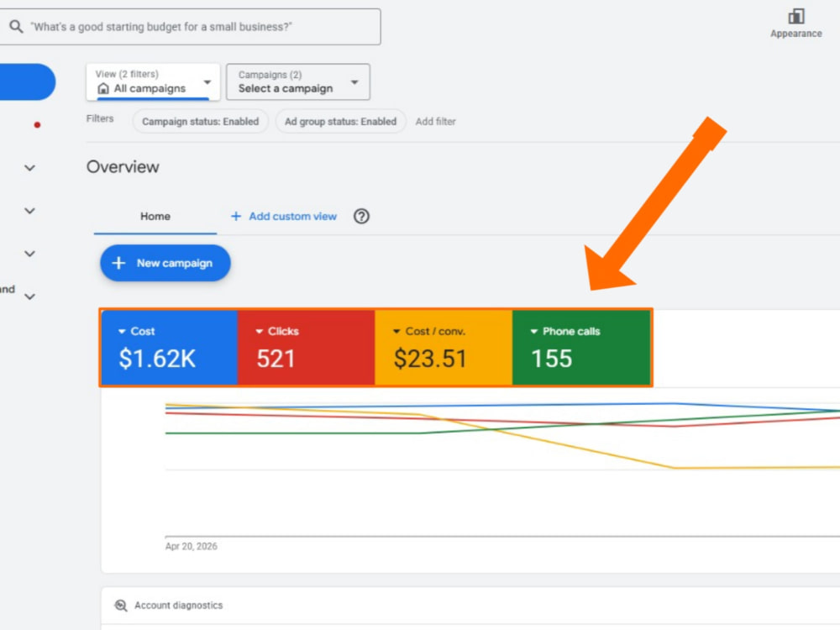Click the home icon beside All campaigns
840x630 pixels.
click(x=103, y=88)
